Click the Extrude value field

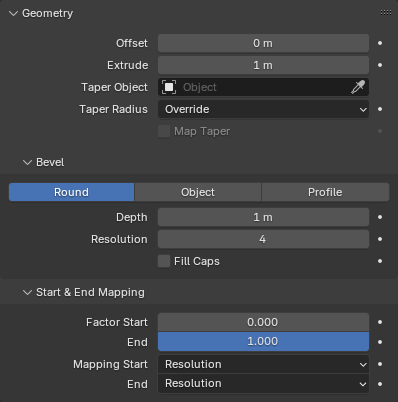click(263, 65)
